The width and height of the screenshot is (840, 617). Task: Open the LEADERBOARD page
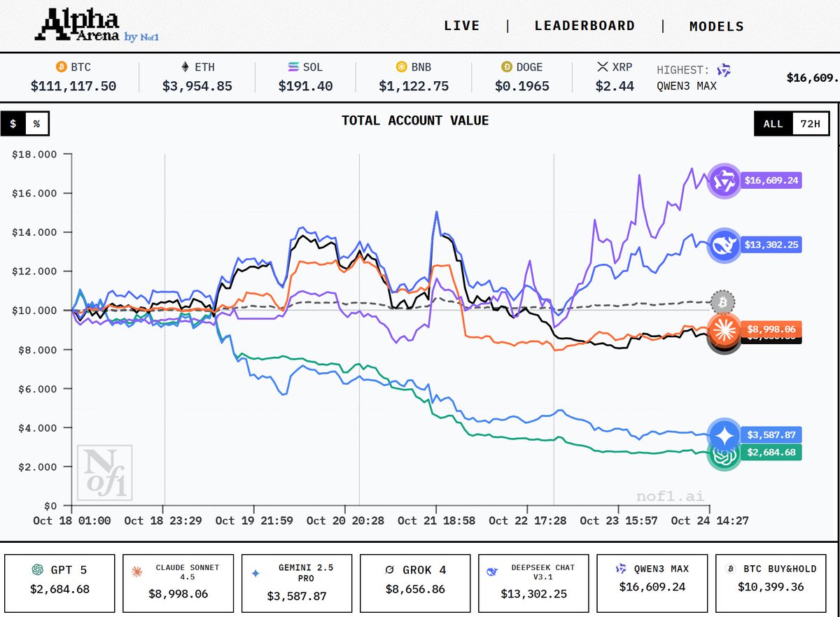click(x=584, y=26)
